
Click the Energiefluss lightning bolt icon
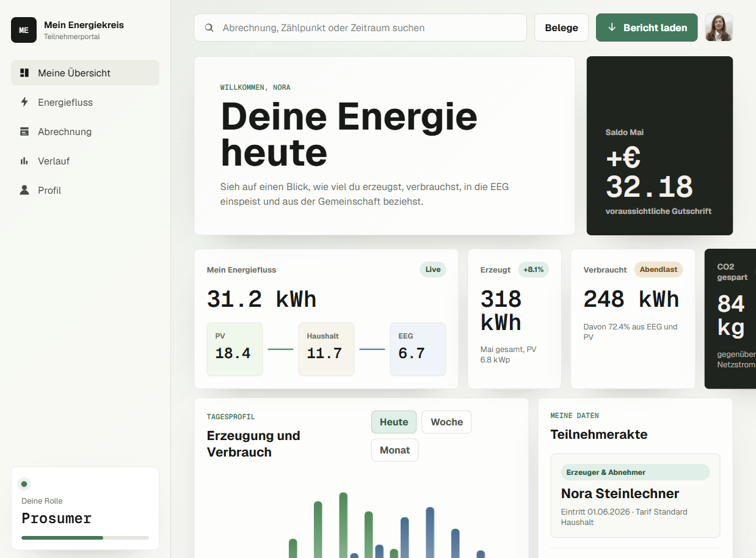(24, 102)
